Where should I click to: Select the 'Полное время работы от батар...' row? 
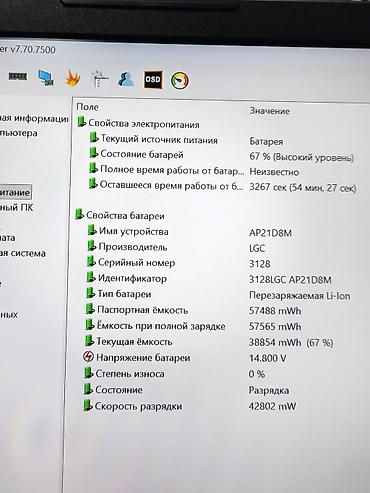click(x=194, y=170)
